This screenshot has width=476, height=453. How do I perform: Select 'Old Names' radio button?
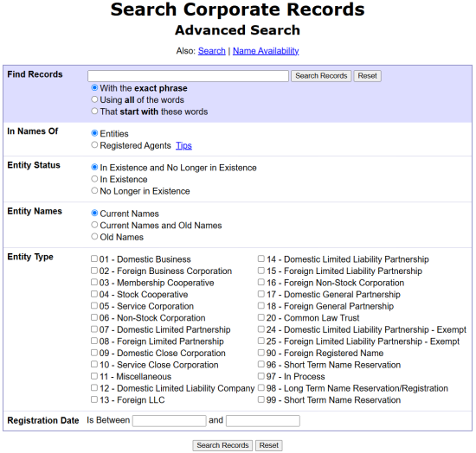94,237
